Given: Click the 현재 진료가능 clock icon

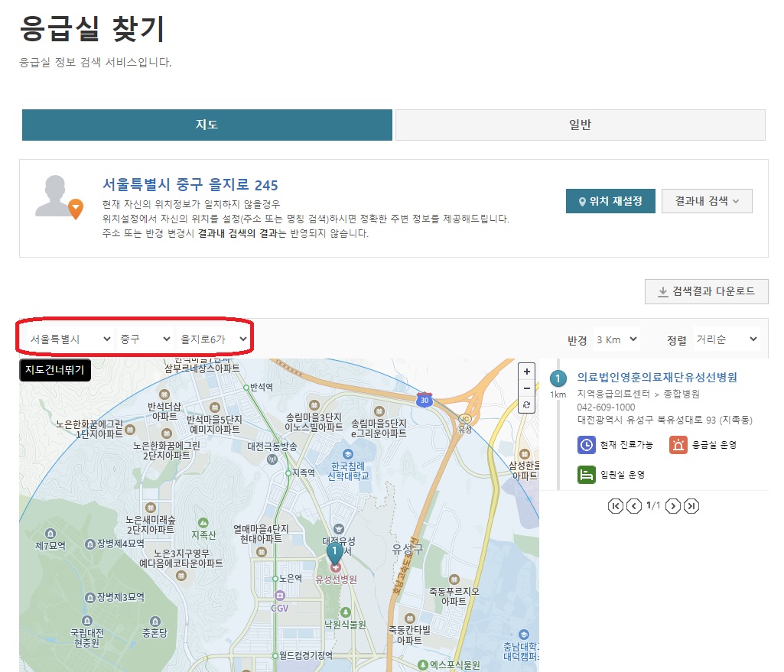Looking at the screenshot, I should pyautogui.click(x=587, y=445).
